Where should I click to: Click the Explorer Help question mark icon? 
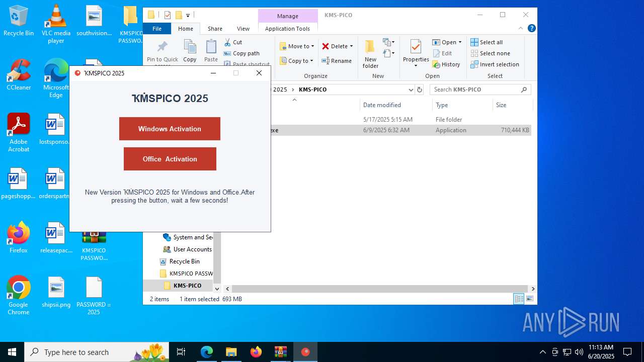[x=532, y=29]
